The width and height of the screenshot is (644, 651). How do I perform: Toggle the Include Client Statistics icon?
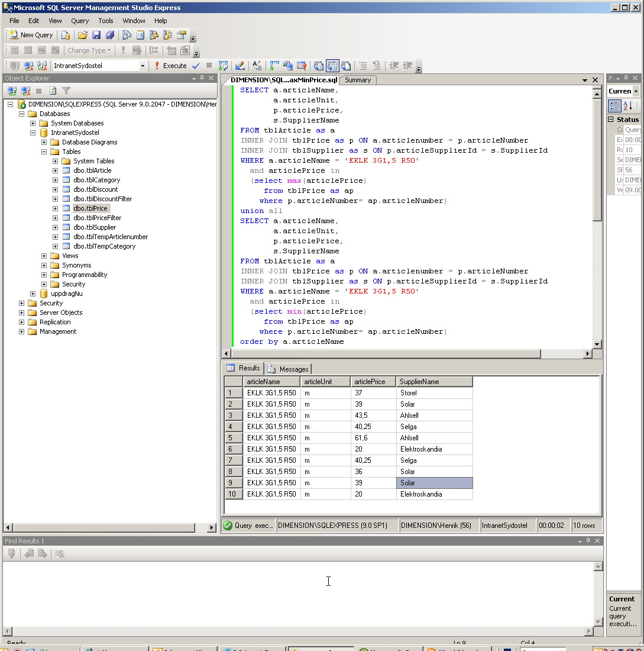288,66
